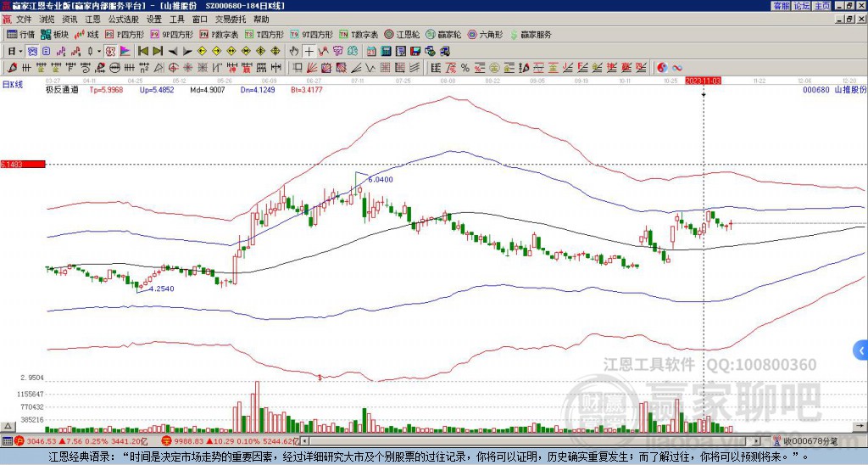Image resolution: width=868 pixels, height=465 pixels.
Task: Open the 六角形 hexagon tool
Action: point(485,34)
